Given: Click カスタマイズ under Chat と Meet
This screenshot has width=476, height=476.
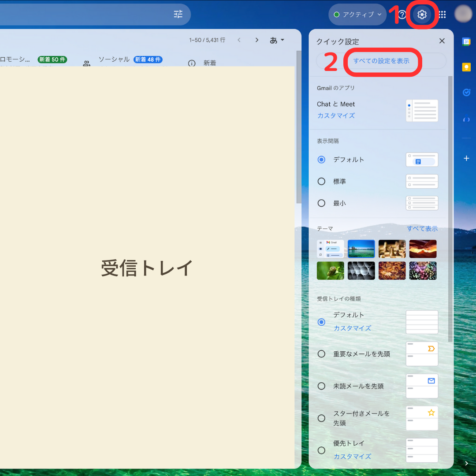Looking at the screenshot, I should tap(336, 115).
